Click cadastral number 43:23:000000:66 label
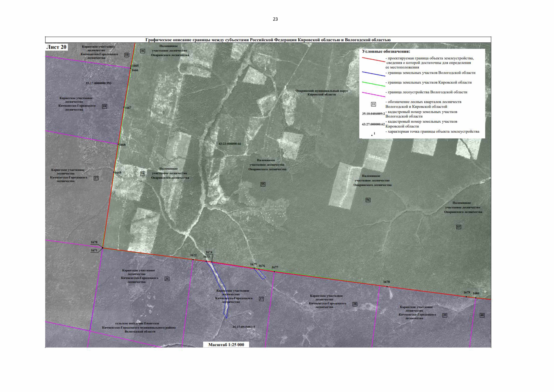The image size is (554, 392). (230, 144)
